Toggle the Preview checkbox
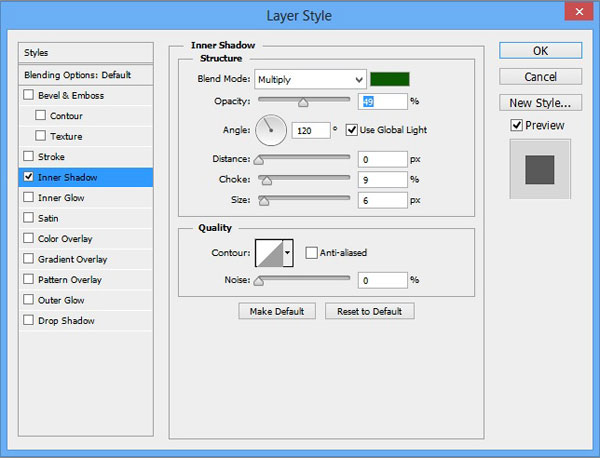Image resolution: width=600 pixels, height=458 pixels. coord(516,125)
